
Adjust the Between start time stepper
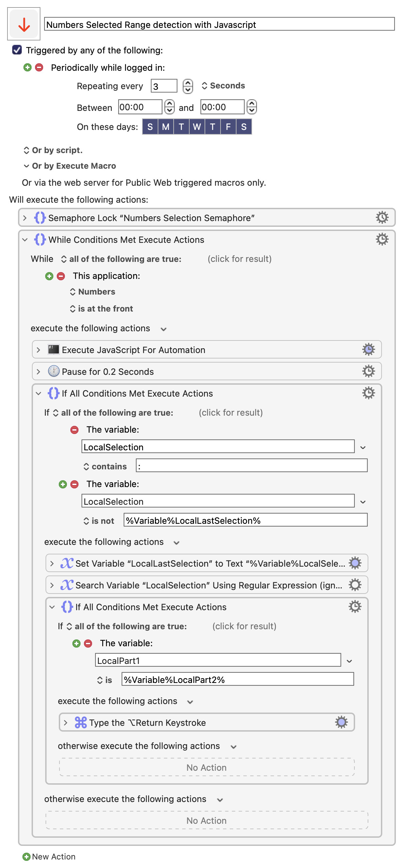pyautogui.click(x=169, y=107)
